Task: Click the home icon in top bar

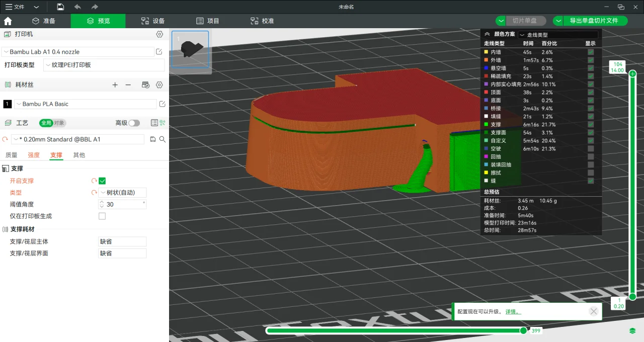Action: point(8,21)
